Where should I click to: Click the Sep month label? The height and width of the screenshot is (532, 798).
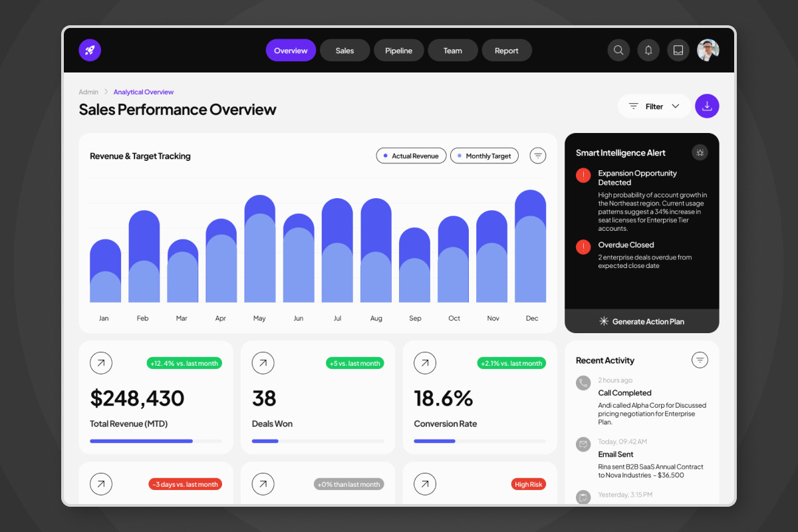tap(415, 319)
